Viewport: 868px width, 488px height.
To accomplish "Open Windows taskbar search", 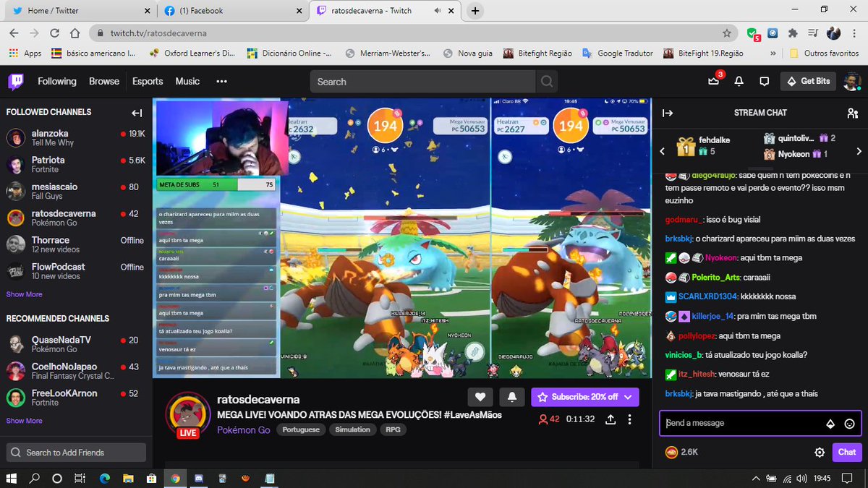I will click(x=34, y=478).
